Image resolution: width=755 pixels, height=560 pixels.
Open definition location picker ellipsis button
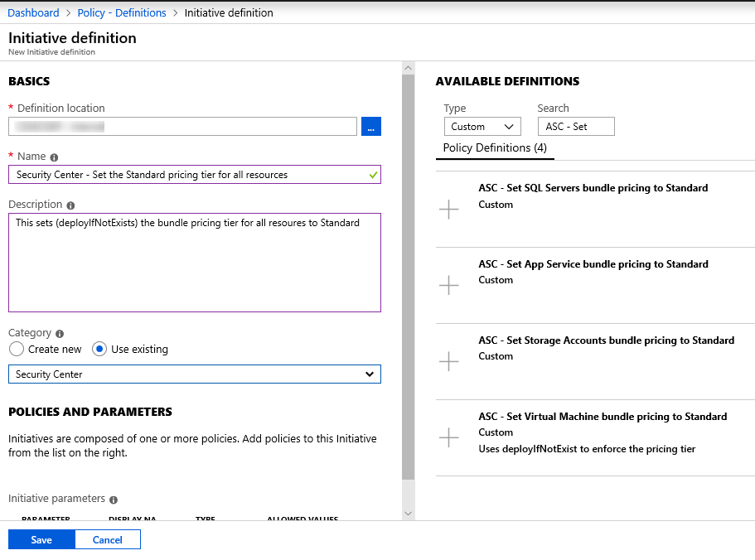[371, 127]
